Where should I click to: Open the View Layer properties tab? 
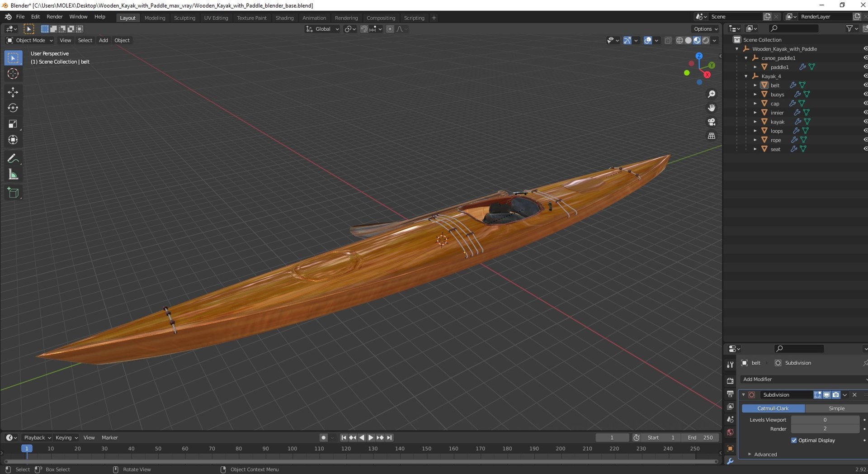[x=730, y=407]
